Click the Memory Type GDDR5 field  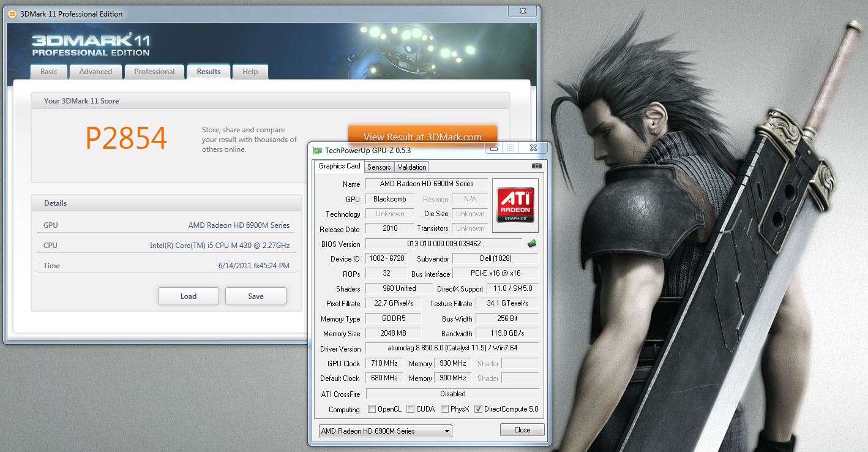(x=393, y=318)
